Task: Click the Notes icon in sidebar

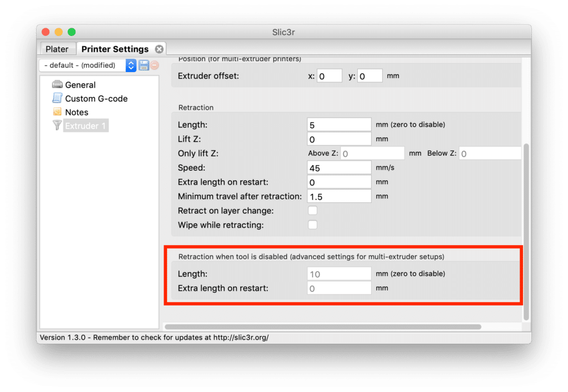Action: click(57, 112)
